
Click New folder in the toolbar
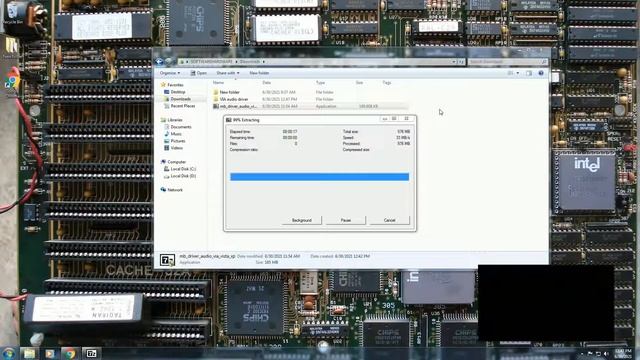click(259, 73)
